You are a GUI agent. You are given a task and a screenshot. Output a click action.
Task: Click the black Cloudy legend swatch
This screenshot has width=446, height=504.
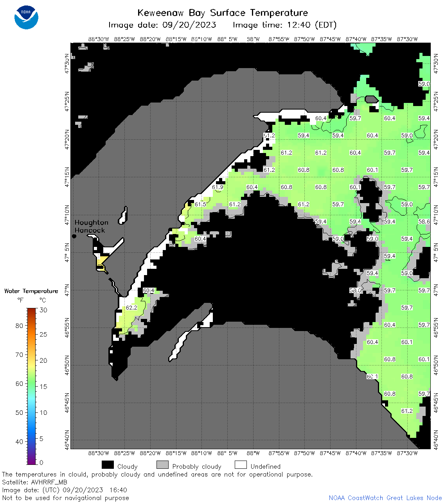tap(108, 465)
